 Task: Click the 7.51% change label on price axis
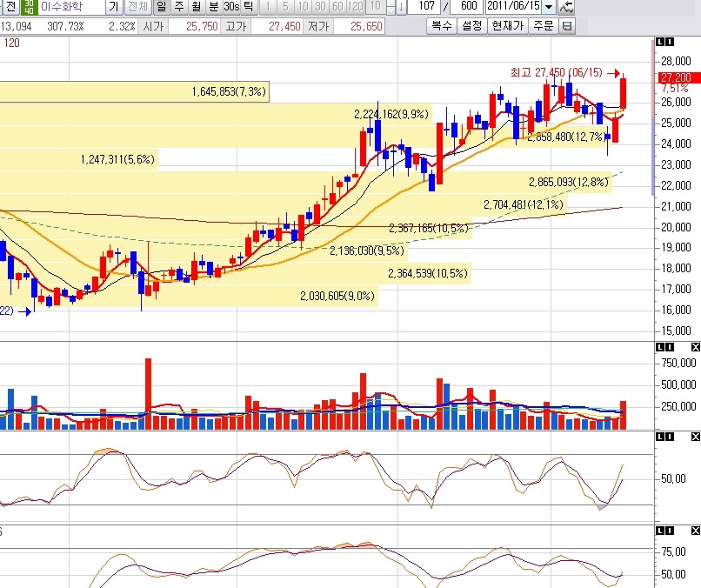(675, 89)
